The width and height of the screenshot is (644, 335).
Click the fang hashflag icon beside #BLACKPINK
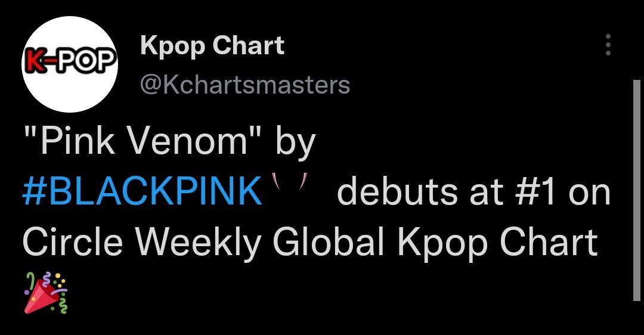point(291,181)
